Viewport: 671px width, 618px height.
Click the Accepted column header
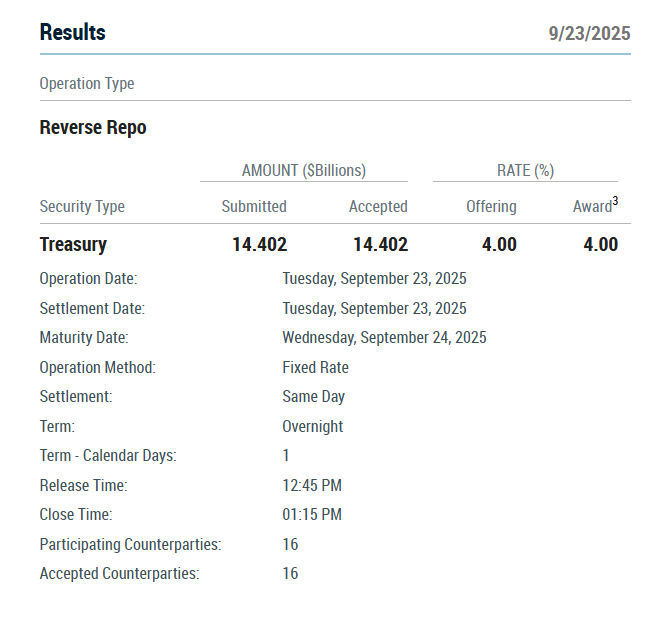click(x=378, y=206)
